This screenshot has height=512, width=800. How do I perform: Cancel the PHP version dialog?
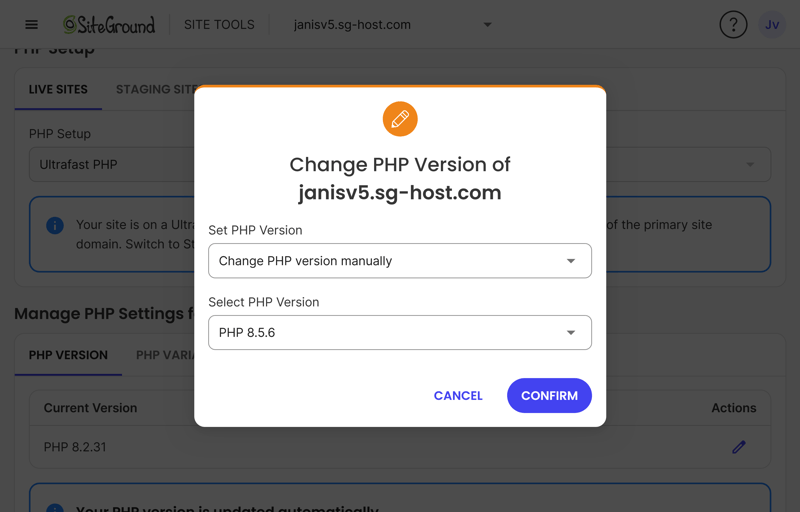(x=458, y=396)
